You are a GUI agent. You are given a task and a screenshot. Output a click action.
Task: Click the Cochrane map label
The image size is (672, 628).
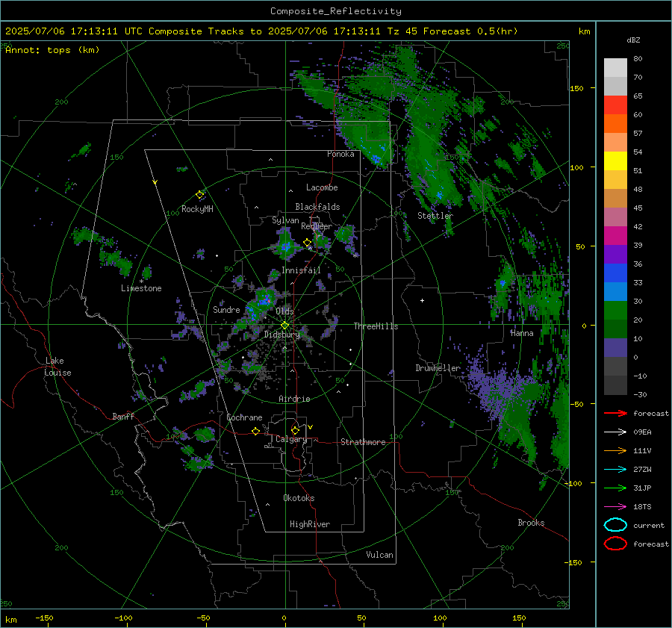244,417
